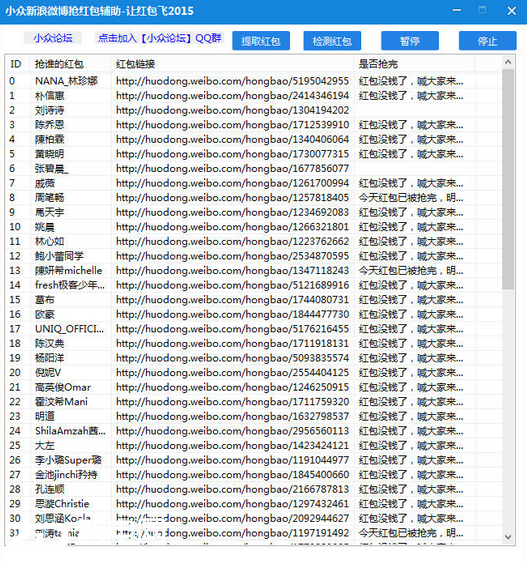Screen dimensions: 527x563
Task: Click the link ending in 1257818405
Action: pyautogui.click(x=232, y=198)
